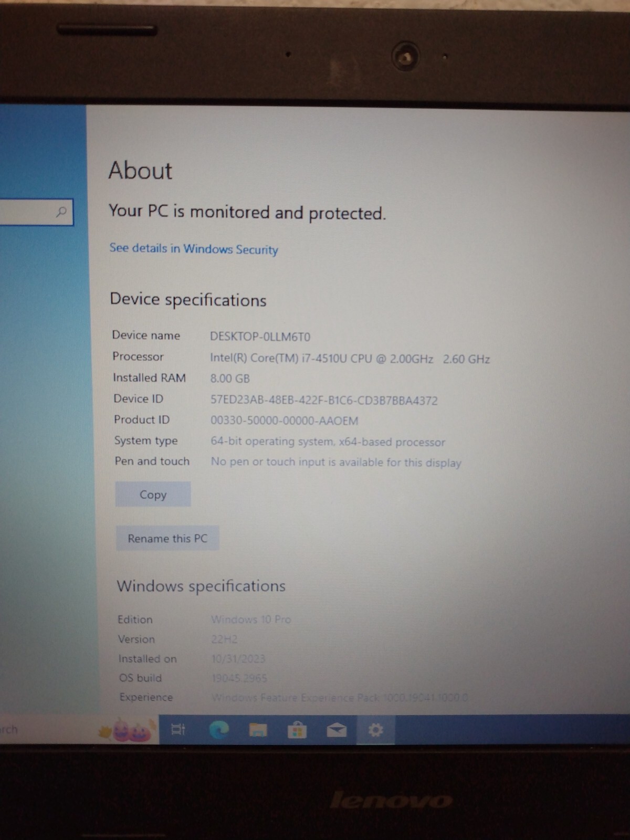The height and width of the screenshot is (840, 630).
Task: Click the edition value Windows 10 Pro
Action: click(251, 619)
